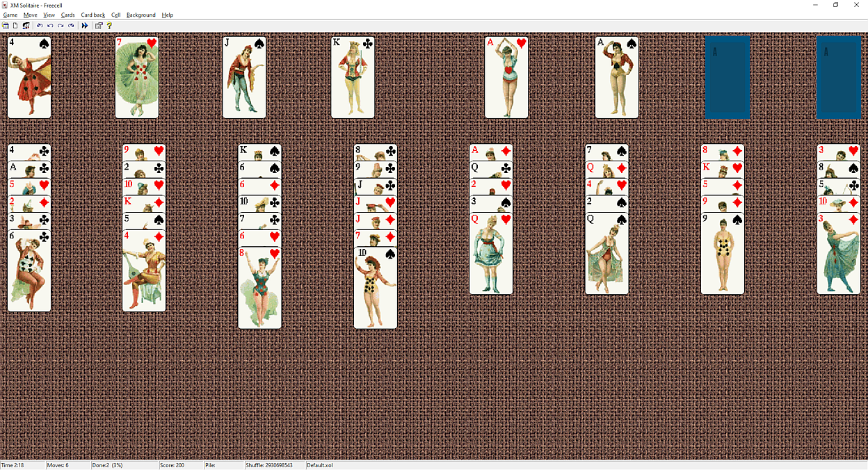This screenshot has width=868, height=470.
Task: Click the 3 of hearts strip in the tableau
Action: [x=839, y=152]
